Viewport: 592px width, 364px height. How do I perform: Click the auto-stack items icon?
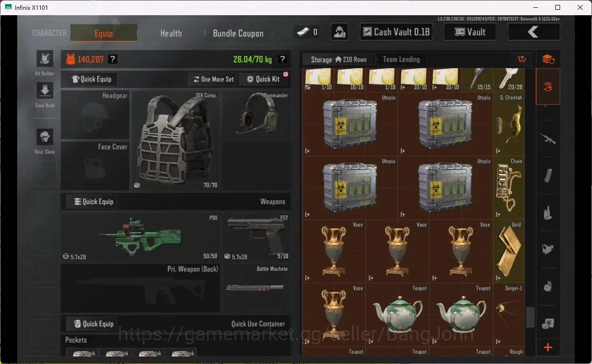point(548,59)
